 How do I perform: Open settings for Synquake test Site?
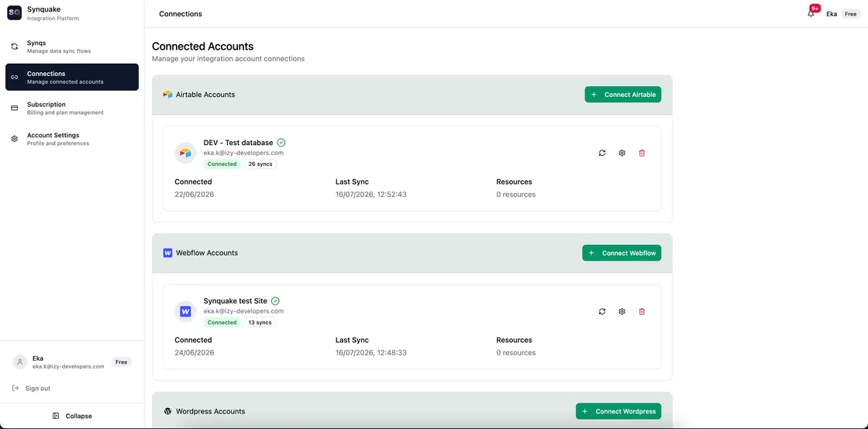(x=622, y=312)
